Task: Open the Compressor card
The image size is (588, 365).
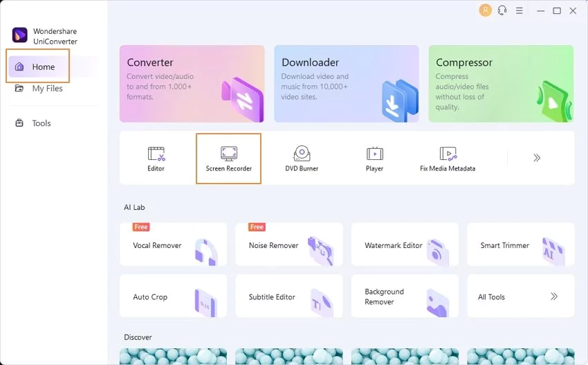Action: pos(501,84)
